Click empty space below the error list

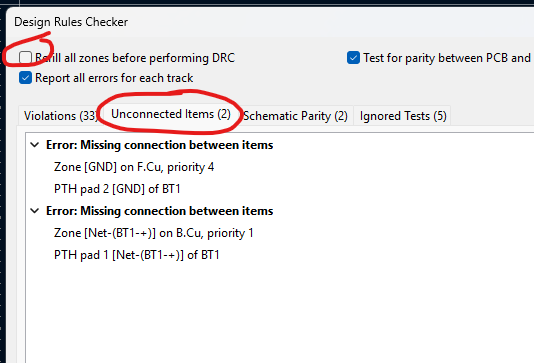coord(279,313)
